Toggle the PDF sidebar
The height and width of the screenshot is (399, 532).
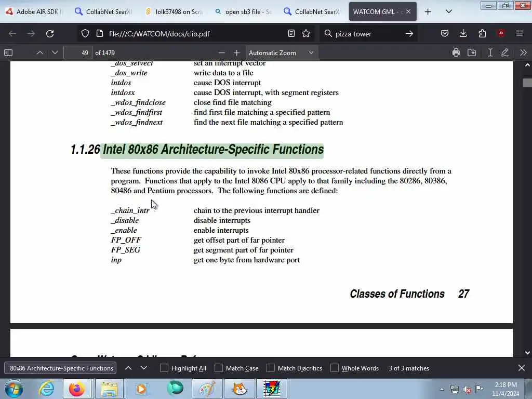pyautogui.click(x=8, y=52)
